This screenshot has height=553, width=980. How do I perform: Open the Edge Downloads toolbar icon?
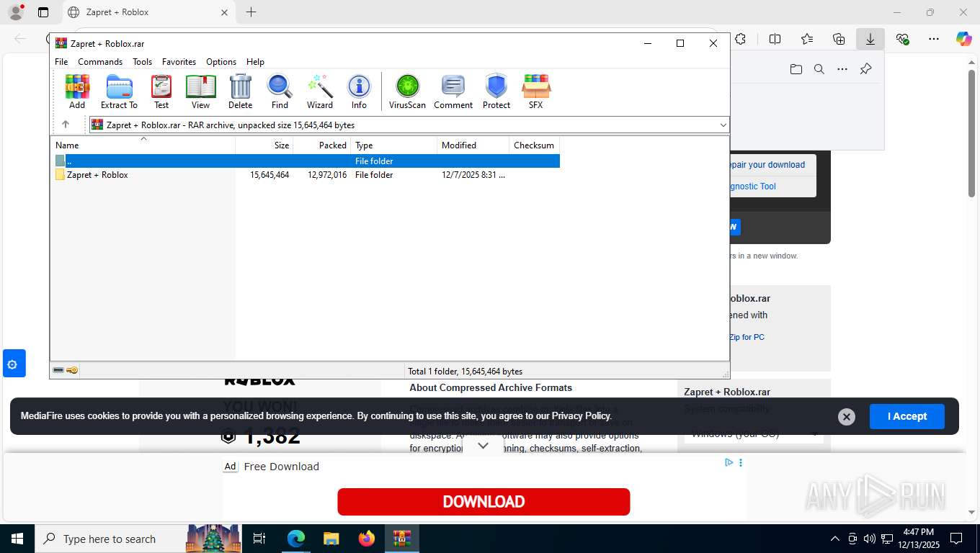[x=870, y=39]
